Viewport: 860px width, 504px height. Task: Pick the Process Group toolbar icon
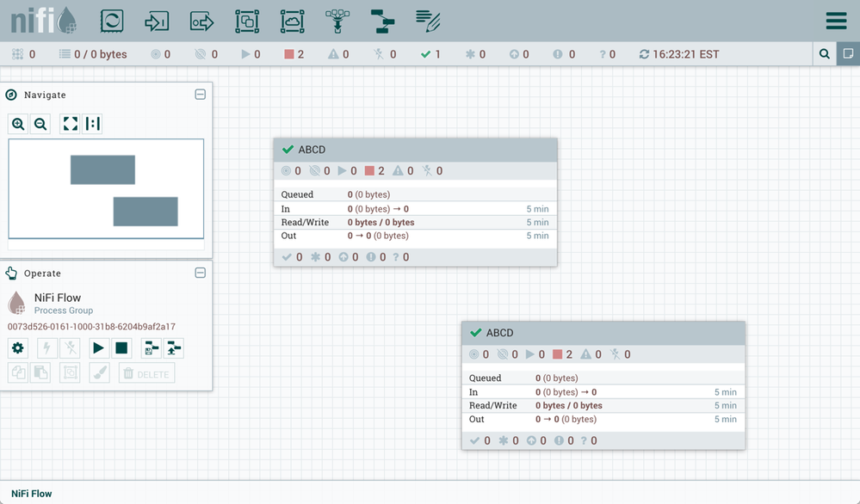(x=247, y=21)
